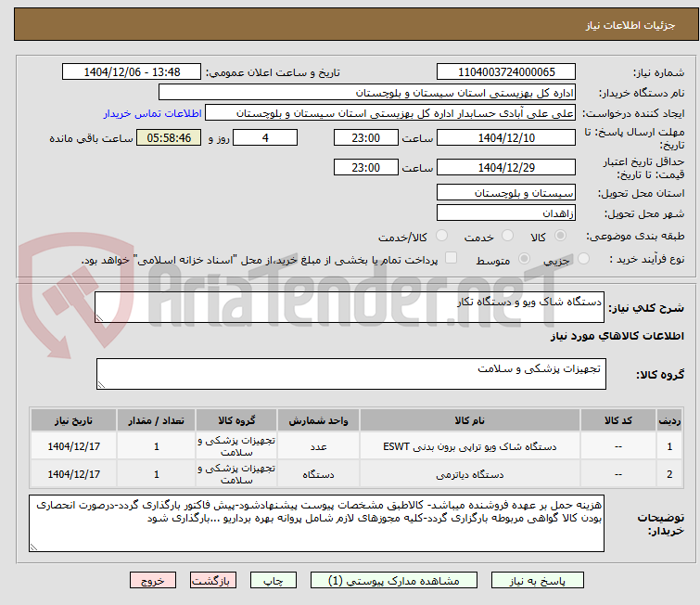Click the row number 2 cell

click(669, 473)
